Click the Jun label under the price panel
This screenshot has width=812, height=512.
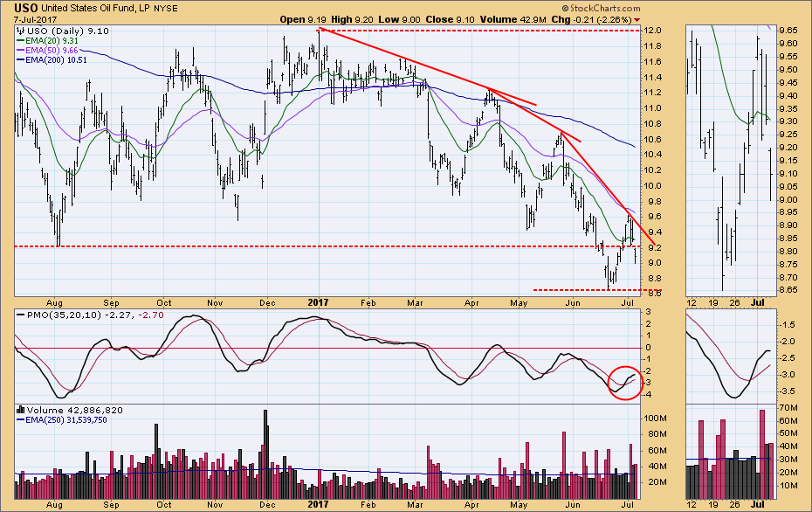click(572, 302)
